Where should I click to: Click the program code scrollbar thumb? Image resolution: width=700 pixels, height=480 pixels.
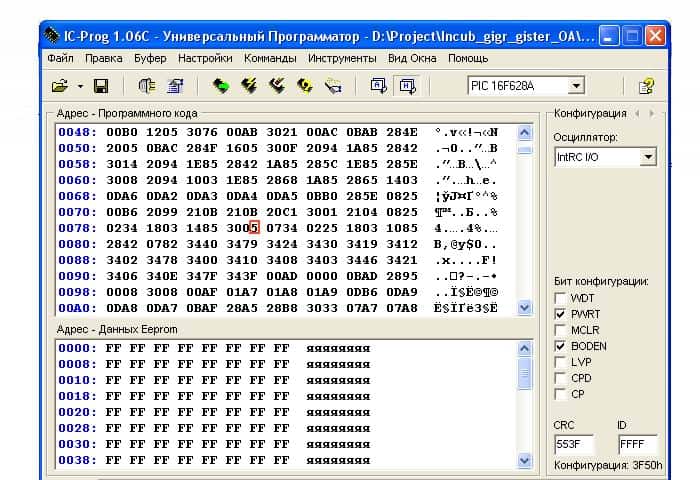(525, 149)
